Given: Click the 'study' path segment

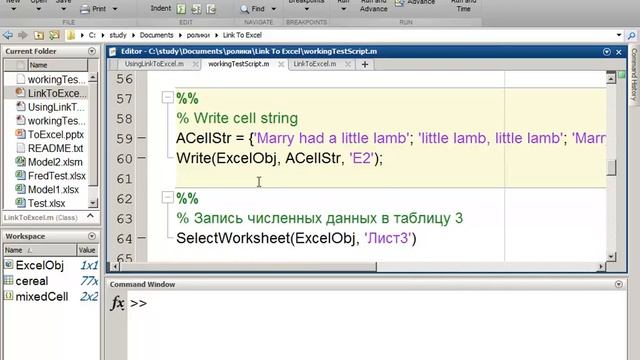Looking at the screenshot, I should tap(118, 35).
